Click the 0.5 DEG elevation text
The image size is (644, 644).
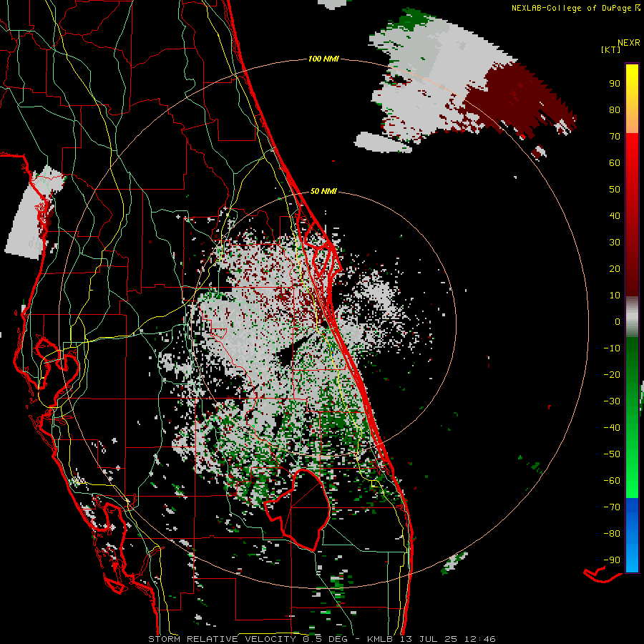[x=326, y=639]
